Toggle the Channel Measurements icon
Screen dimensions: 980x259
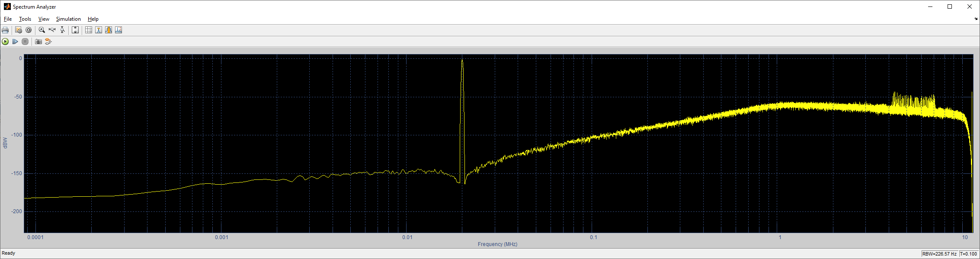pyautogui.click(x=109, y=30)
